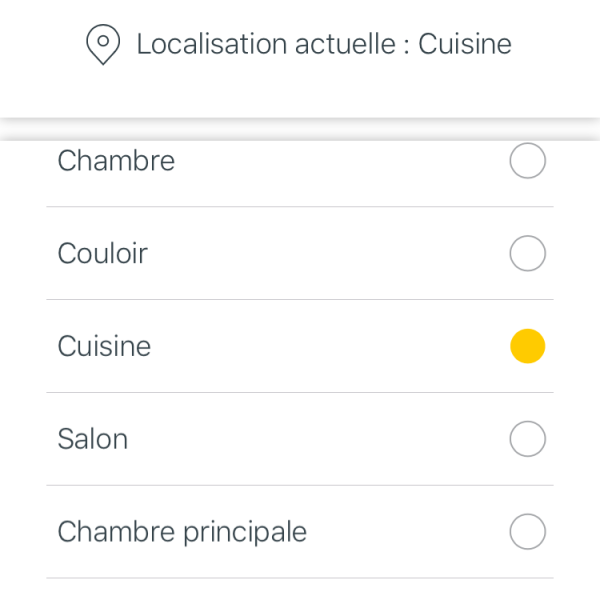Choose the Couloir radio button
Viewport: 600px width, 600px height.
(527, 254)
